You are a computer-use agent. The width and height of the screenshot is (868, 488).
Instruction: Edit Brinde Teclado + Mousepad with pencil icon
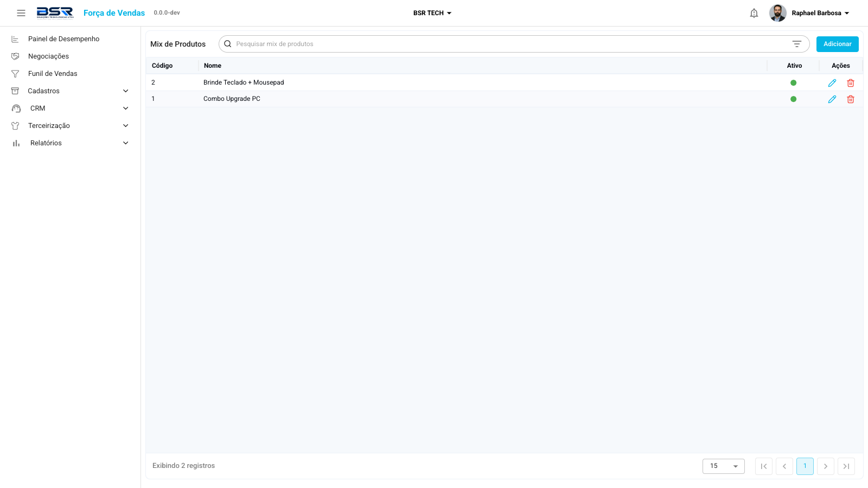(x=832, y=83)
